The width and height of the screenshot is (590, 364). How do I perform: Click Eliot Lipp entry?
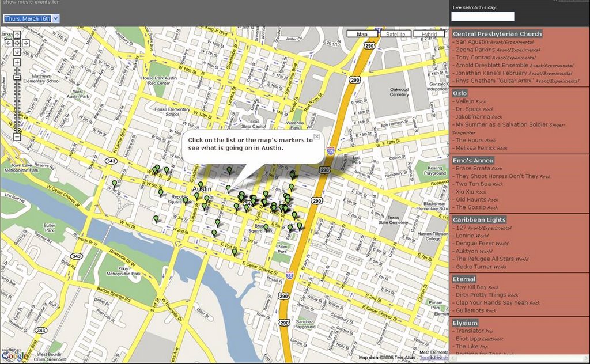tap(468, 339)
